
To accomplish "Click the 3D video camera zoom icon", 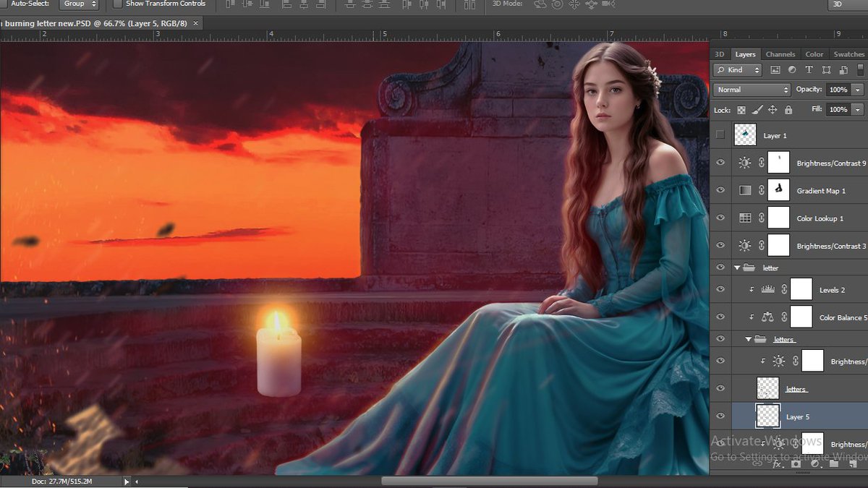I will [608, 4].
